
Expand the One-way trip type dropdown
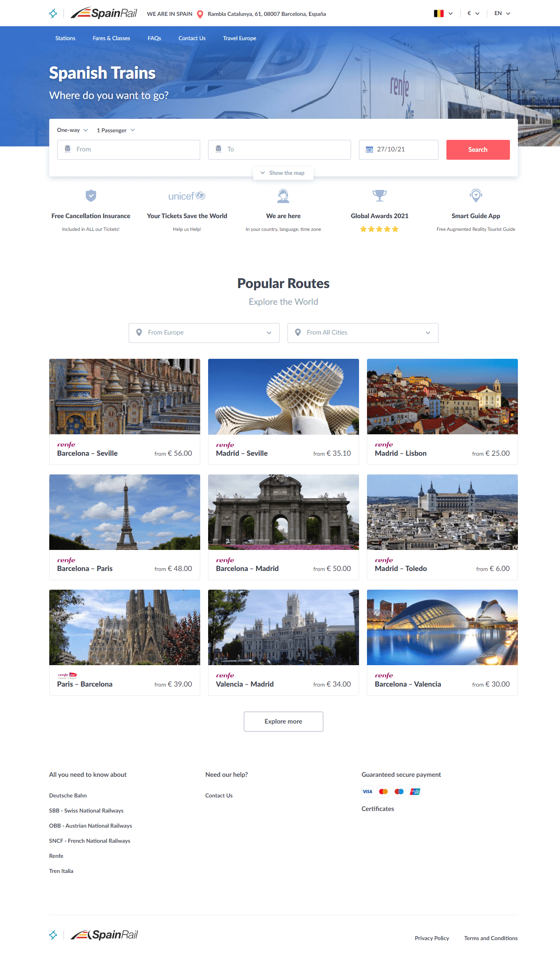tap(72, 130)
